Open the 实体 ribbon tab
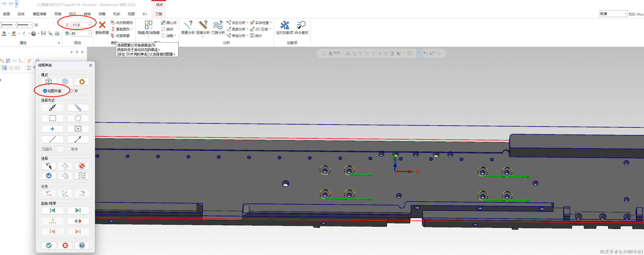This screenshot has width=644, height=255. click(21, 14)
